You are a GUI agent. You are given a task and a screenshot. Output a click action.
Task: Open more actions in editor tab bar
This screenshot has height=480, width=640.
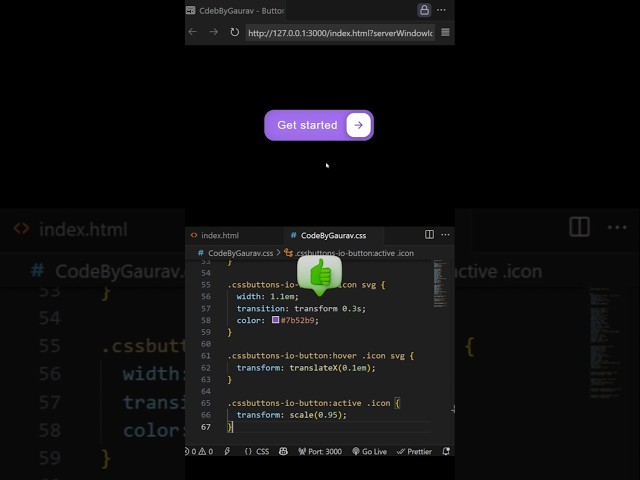click(x=445, y=234)
